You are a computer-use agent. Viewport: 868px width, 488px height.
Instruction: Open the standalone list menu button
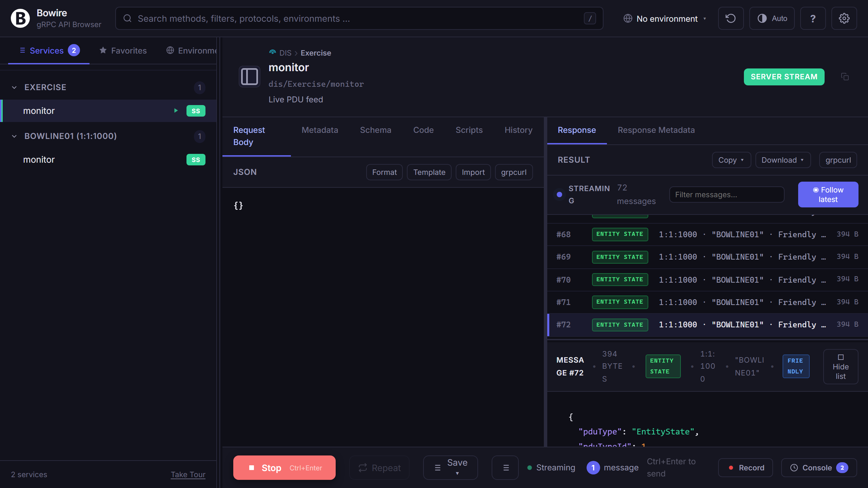coord(505,468)
